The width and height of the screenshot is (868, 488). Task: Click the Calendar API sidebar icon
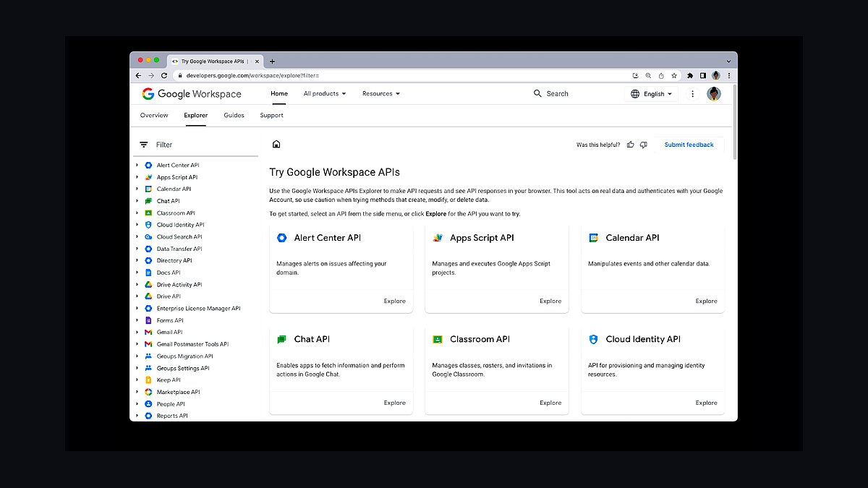click(x=148, y=189)
